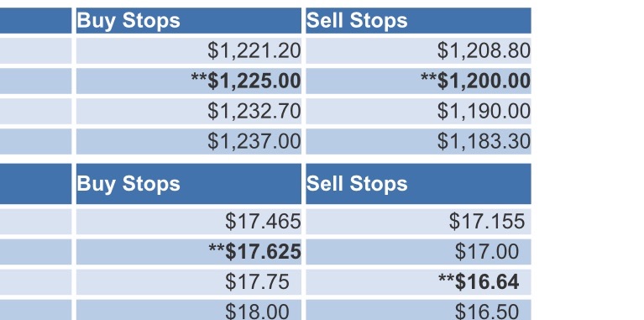Click the $1,237.00 cell
Image resolution: width=644 pixels, height=320 pixels.
[189, 141]
